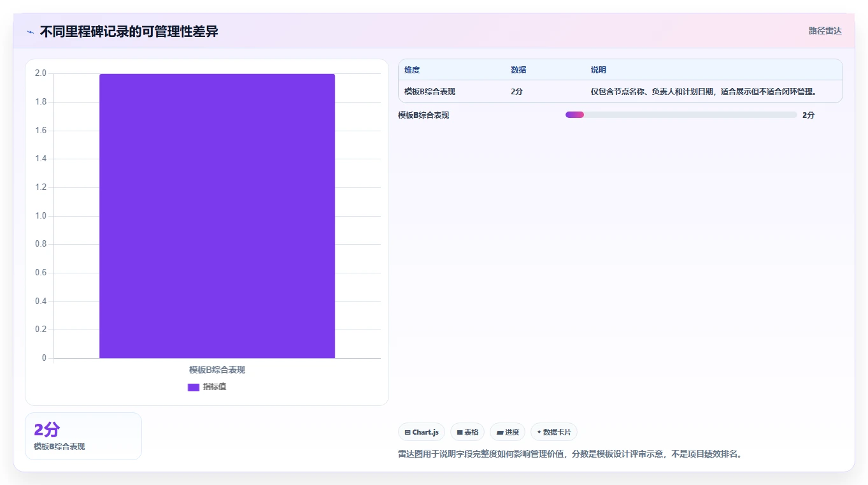Click the 0 y-axis tick label
Viewport: 868px width, 485px height.
point(44,358)
